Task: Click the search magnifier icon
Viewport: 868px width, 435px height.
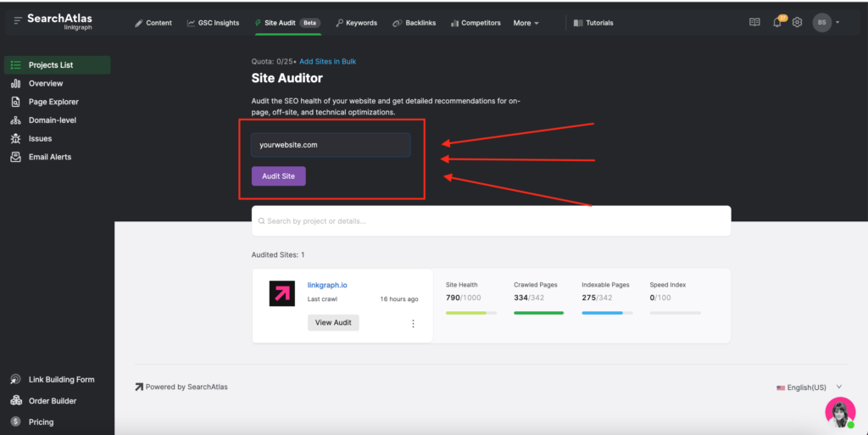Action: pos(261,220)
